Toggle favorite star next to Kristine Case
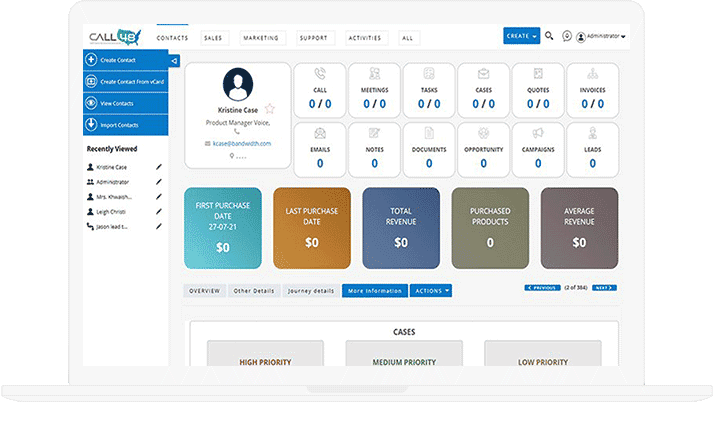 click(270, 108)
